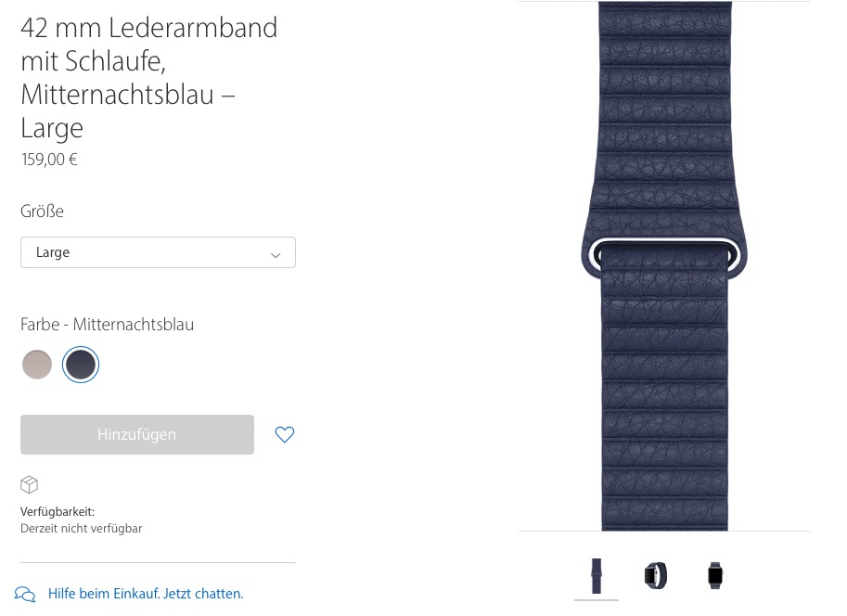847x616 pixels.
Task: Click the chat bubbles icon
Action: click(x=25, y=594)
